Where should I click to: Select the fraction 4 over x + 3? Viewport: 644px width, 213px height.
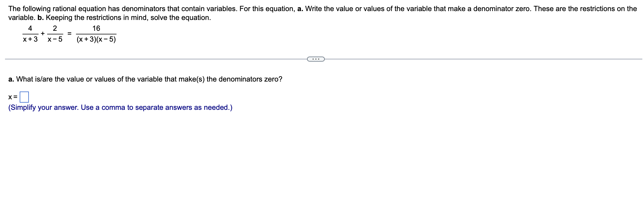30,34
